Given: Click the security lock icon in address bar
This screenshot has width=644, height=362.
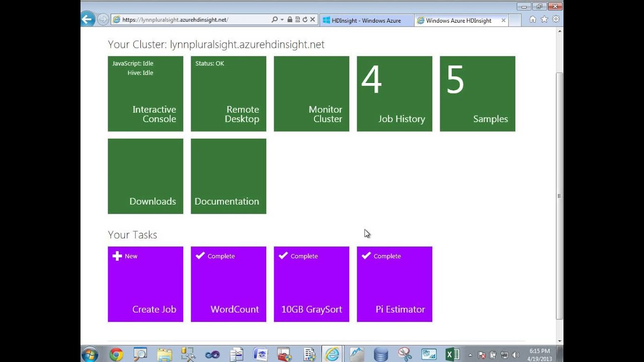Looking at the screenshot, I should point(290,20).
